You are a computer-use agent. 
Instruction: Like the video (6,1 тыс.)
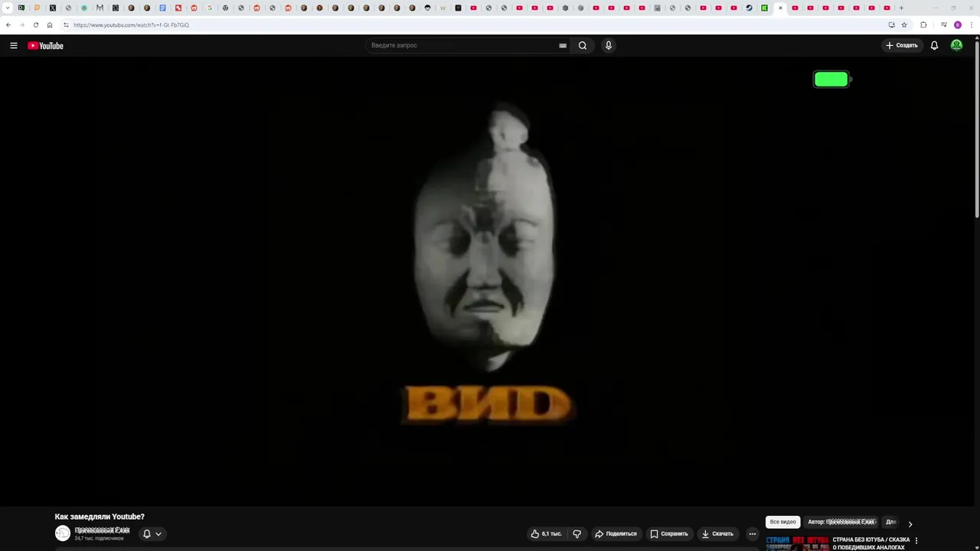coord(547,533)
